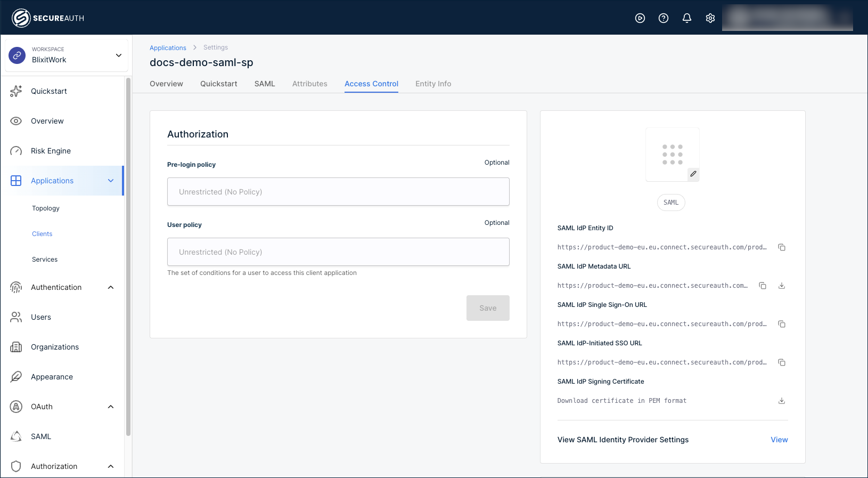Open the help question mark icon
The height and width of the screenshot is (478, 868).
point(664,18)
